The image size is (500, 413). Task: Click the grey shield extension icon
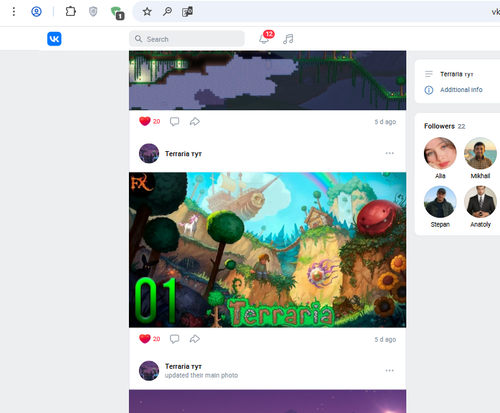(93, 12)
